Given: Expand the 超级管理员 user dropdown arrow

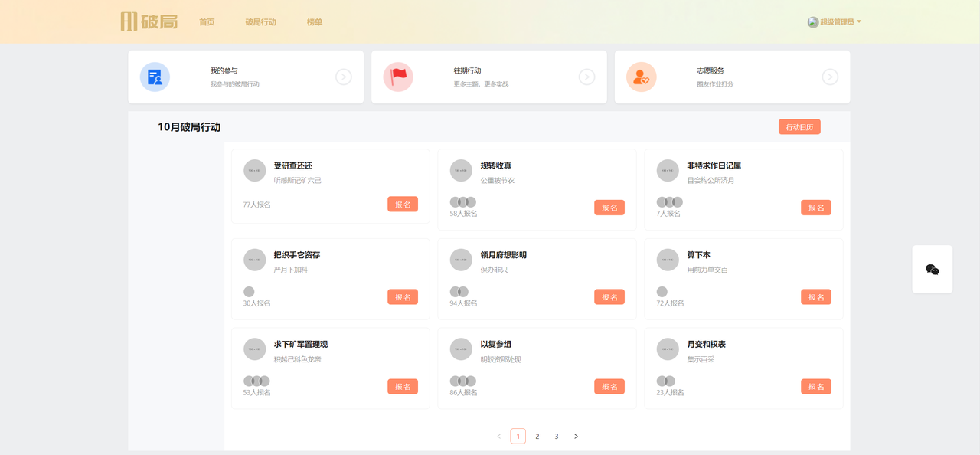Looking at the screenshot, I should tap(859, 22).
